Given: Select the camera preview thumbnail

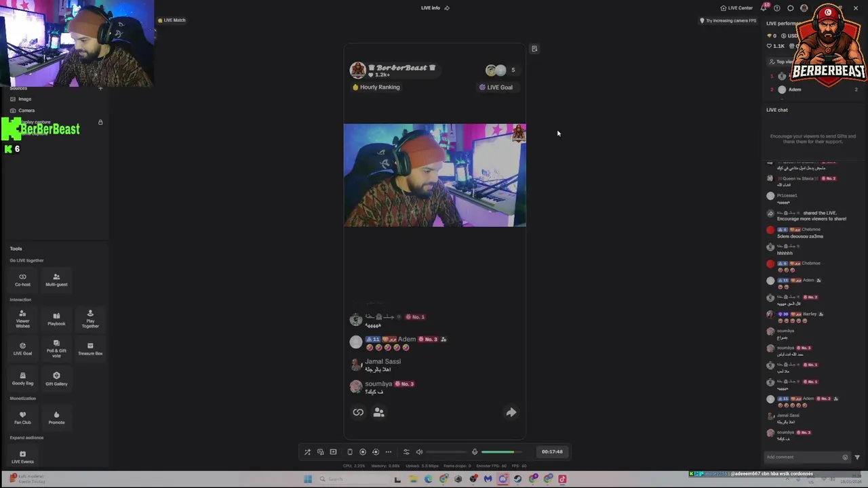Looking at the screenshot, I should click(x=435, y=175).
